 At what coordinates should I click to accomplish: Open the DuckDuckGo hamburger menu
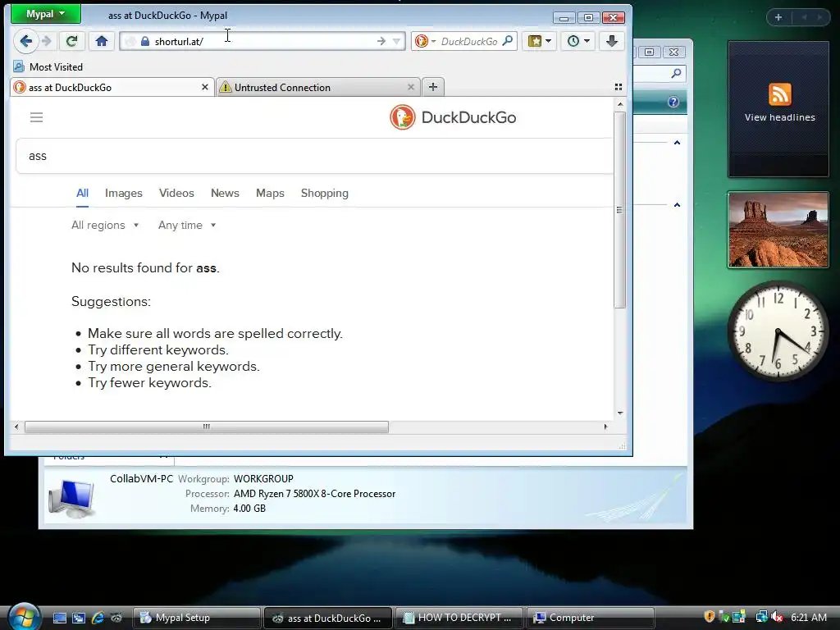click(36, 117)
